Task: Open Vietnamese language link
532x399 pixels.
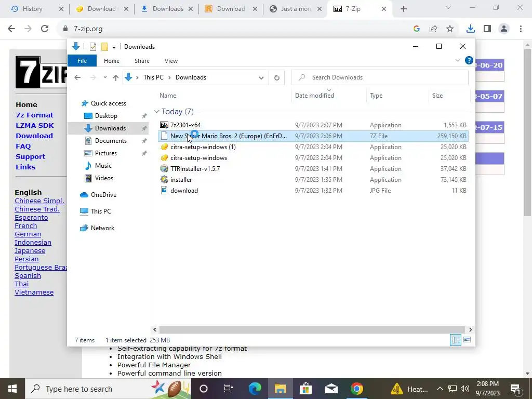Action: 34,292
